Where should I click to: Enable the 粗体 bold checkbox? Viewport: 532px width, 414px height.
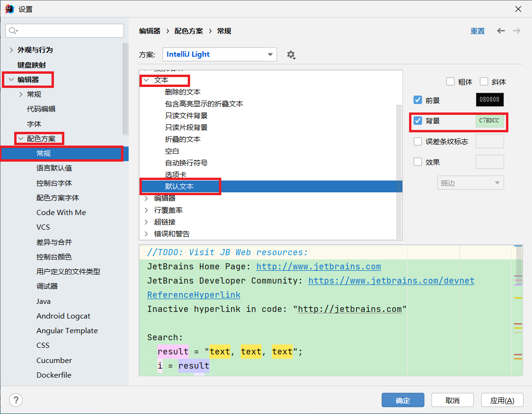click(450, 81)
